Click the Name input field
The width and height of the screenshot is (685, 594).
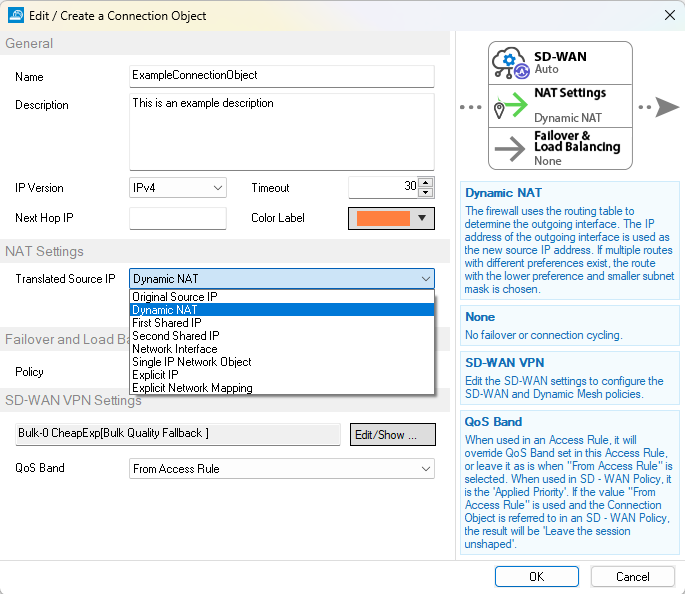point(282,76)
